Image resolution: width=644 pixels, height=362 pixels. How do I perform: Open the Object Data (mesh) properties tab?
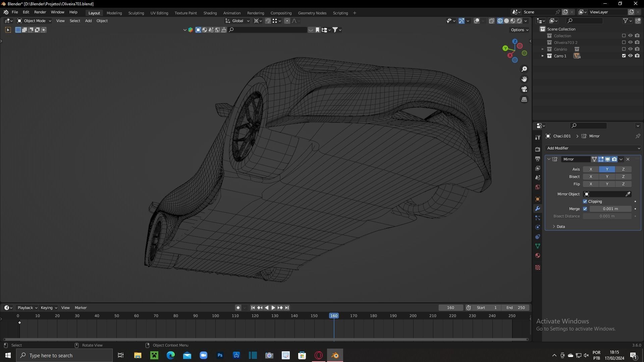click(x=538, y=246)
